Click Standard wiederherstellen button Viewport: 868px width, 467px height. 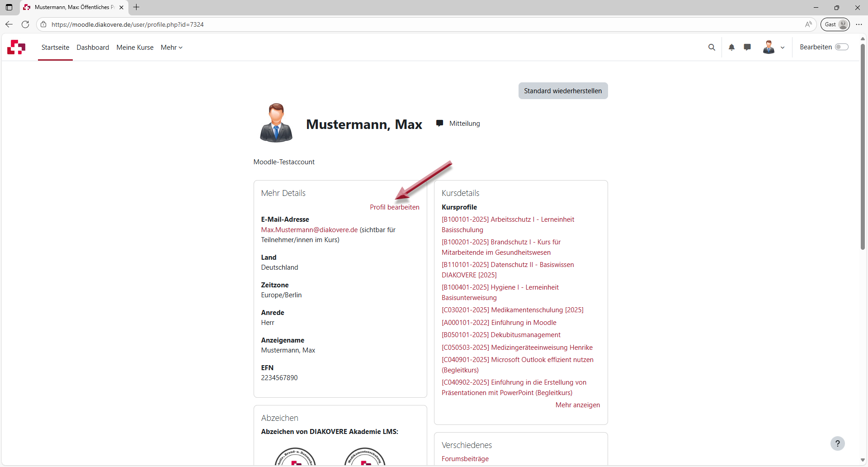pos(563,91)
